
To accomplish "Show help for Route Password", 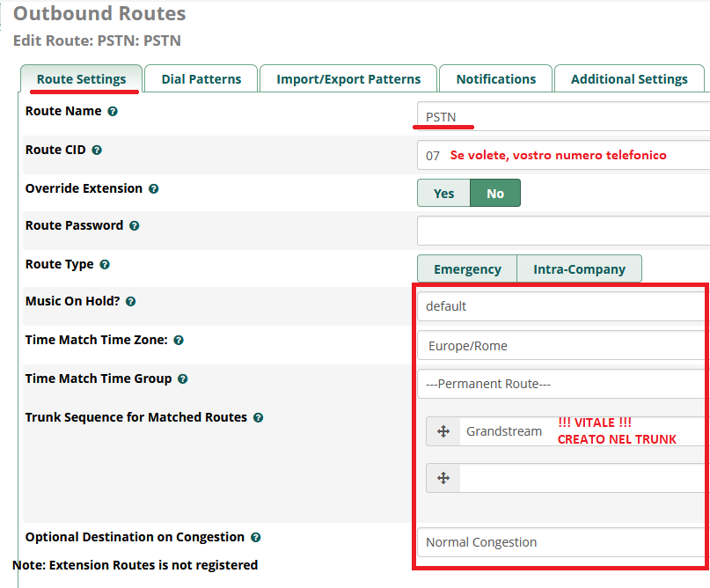I will [134, 225].
